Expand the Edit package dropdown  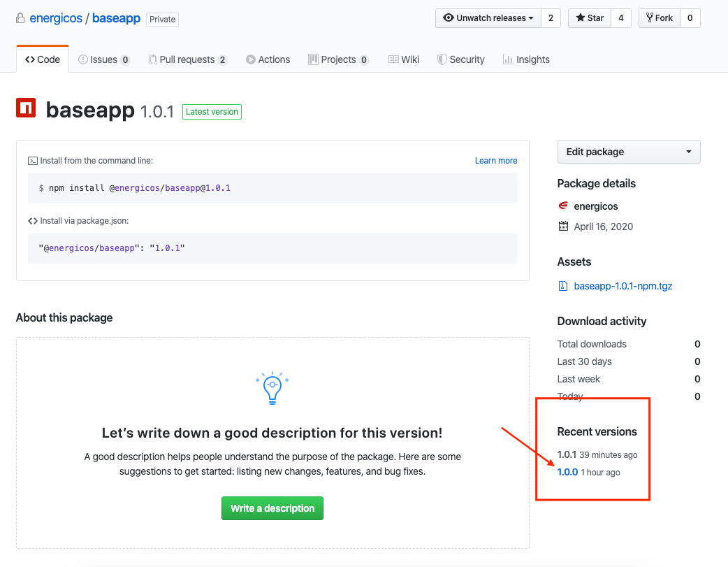coord(629,152)
